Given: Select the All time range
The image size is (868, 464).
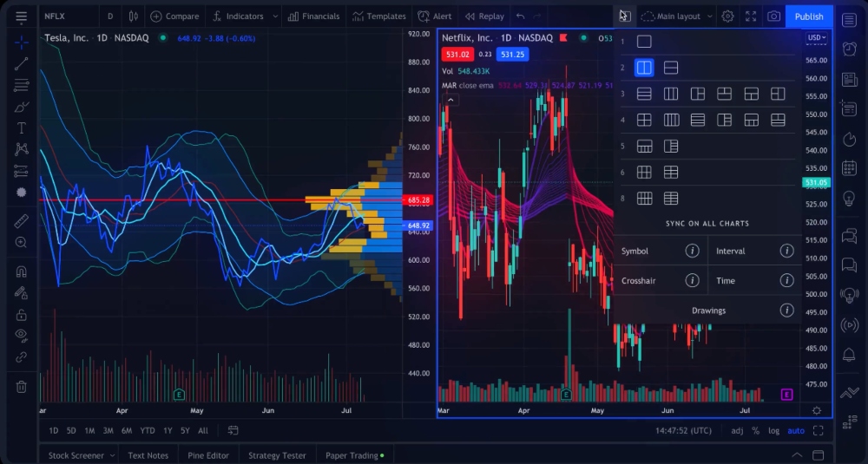Looking at the screenshot, I should pyautogui.click(x=203, y=430).
